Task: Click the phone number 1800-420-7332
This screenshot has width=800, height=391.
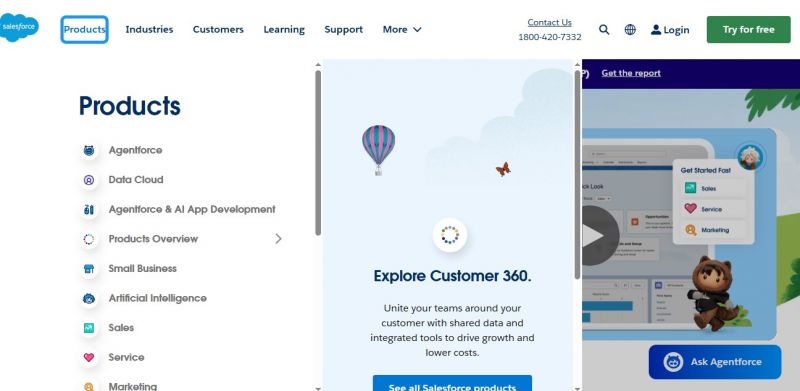Action: pyautogui.click(x=549, y=37)
